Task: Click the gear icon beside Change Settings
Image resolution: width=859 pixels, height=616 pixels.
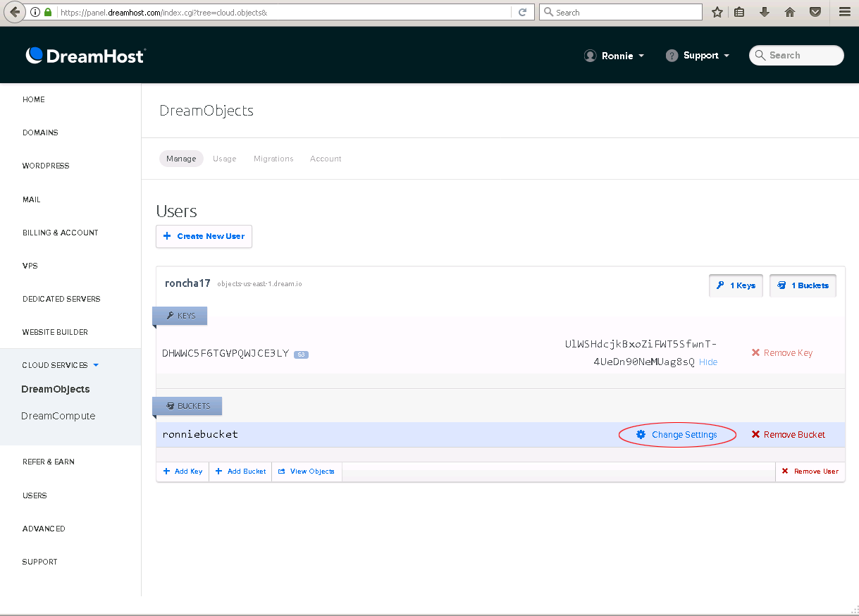Action: click(x=641, y=435)
